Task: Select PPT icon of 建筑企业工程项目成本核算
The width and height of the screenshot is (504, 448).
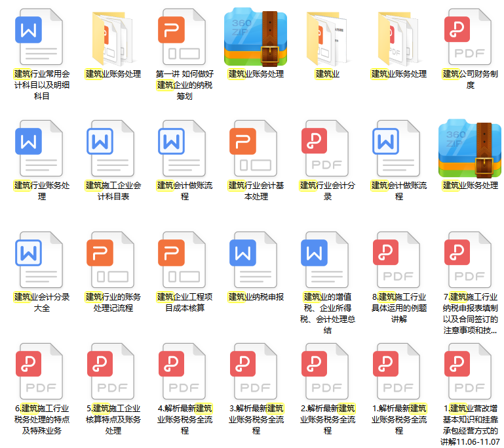Action: coord(182,260)
